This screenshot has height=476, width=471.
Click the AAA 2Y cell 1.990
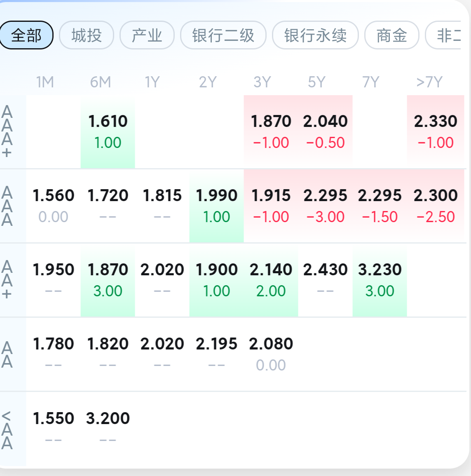point(217,206)
